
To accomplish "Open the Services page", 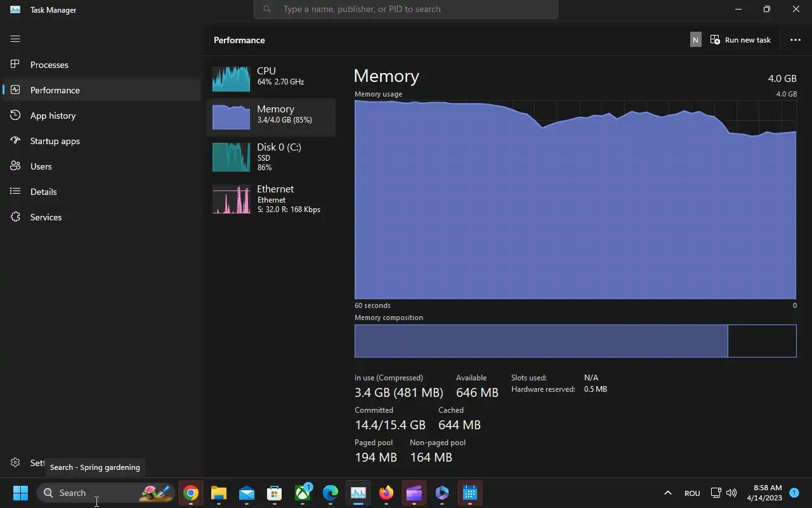I will (101, 217).
